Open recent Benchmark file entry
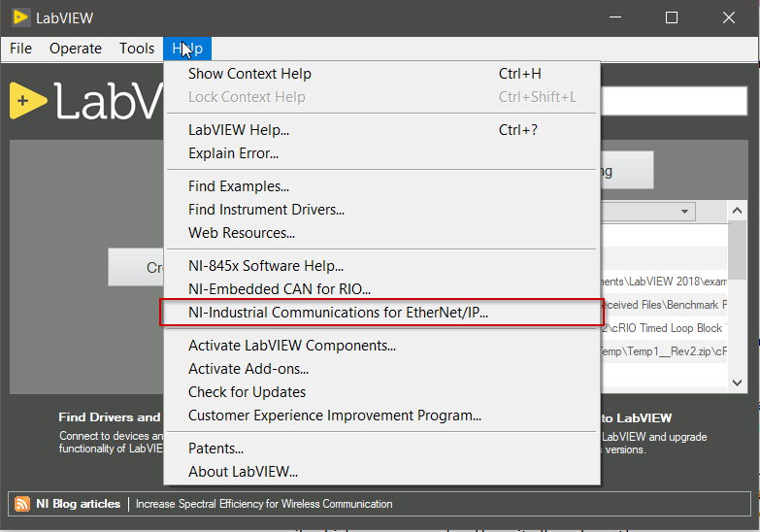Image resolution: width=760 pixels, height=532 pixels. 664,305
